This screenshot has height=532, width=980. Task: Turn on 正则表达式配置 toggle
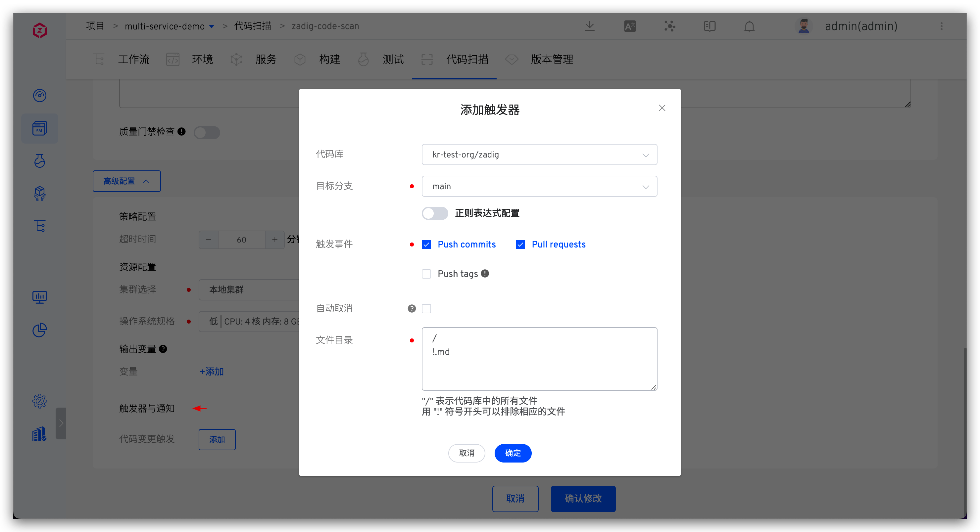click(435, 213)
